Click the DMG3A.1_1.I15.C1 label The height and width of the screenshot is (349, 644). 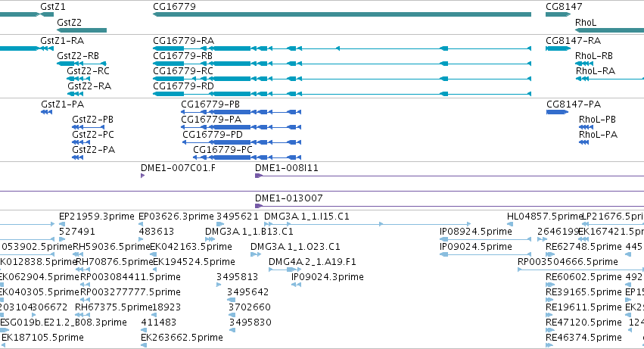306,217
